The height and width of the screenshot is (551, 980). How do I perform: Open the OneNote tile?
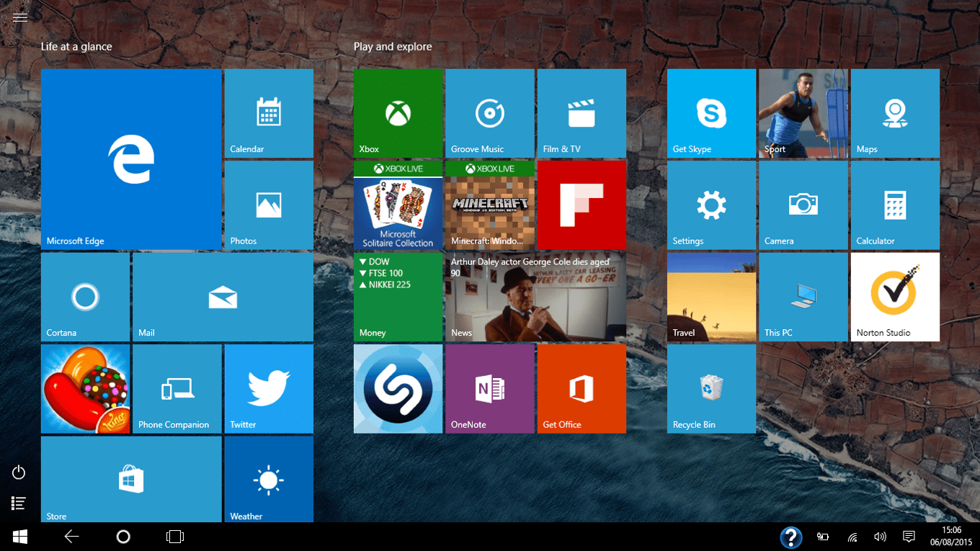(x=490, y=389)
